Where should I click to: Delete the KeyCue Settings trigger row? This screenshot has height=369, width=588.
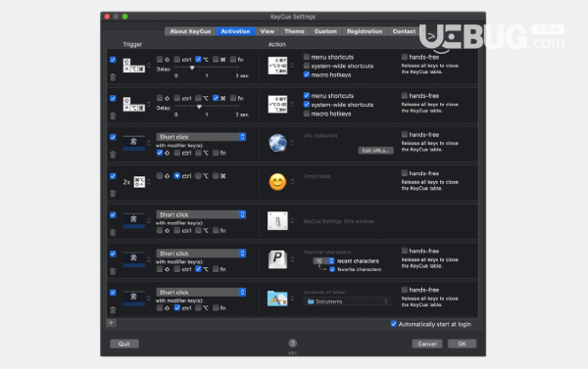pyautogui.click(x=113, y=232)
